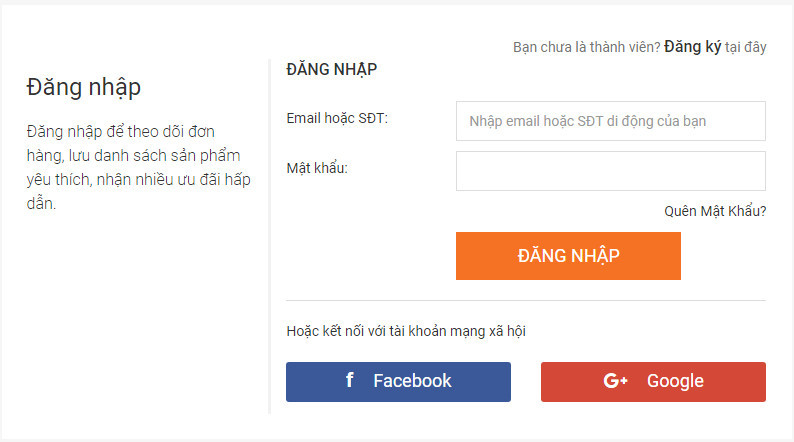
Task: Submit with the orange ĐĂNG NHẬP button
Action: [568, 256]
